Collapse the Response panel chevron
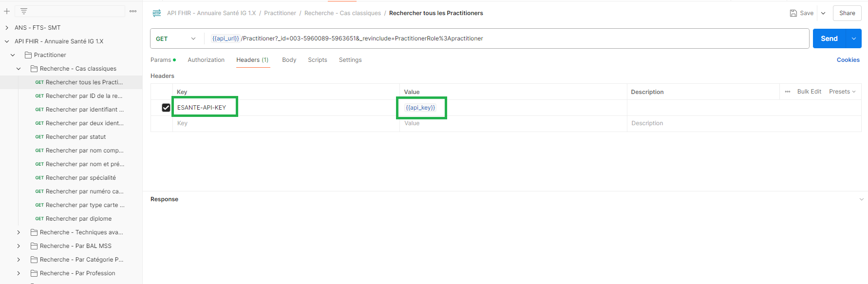This screenshot has width=868, height=284. click(861, 199)
